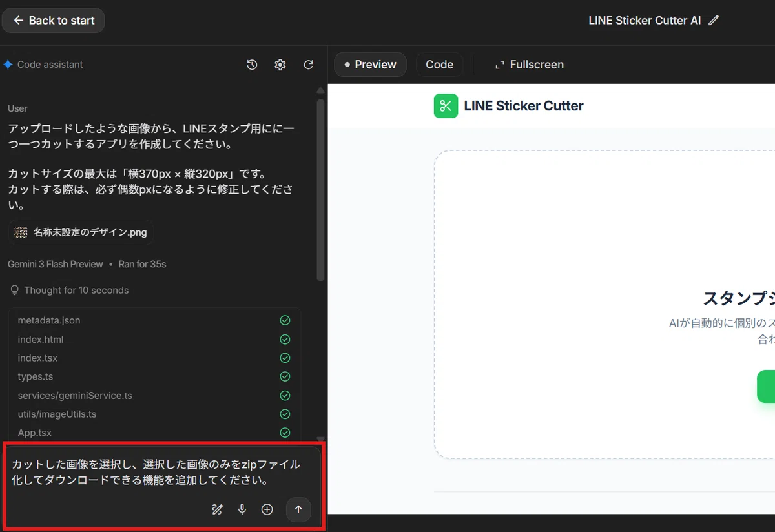Click green check next to services/geminiService.ts

(x=285, y=395)
